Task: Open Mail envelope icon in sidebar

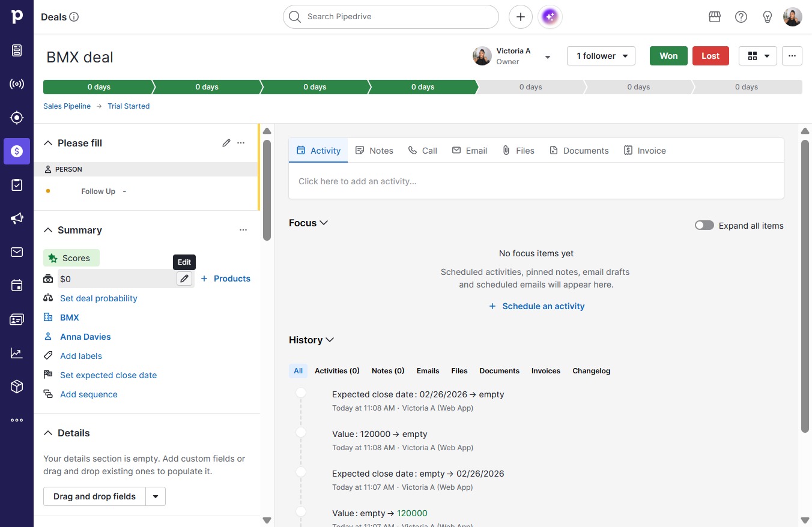Action: (17, 252)
